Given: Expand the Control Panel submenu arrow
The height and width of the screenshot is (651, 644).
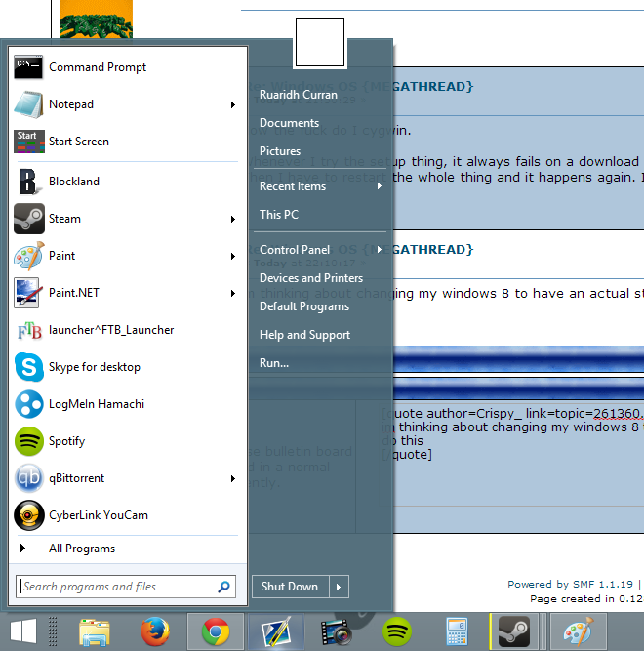Looking at the screenshot, I should (380, 250).
